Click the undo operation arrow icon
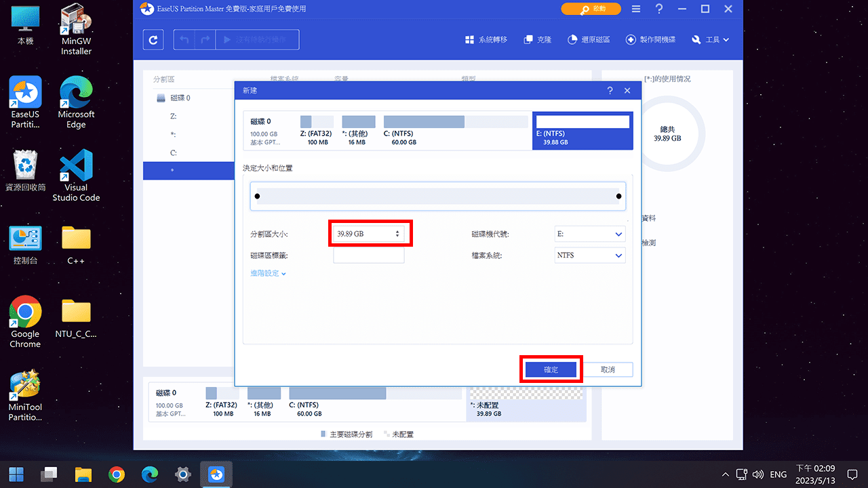 [183, 39]
